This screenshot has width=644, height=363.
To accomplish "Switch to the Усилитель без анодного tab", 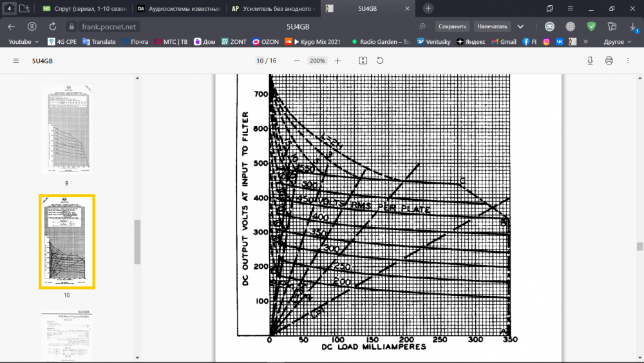I will 273,8.
